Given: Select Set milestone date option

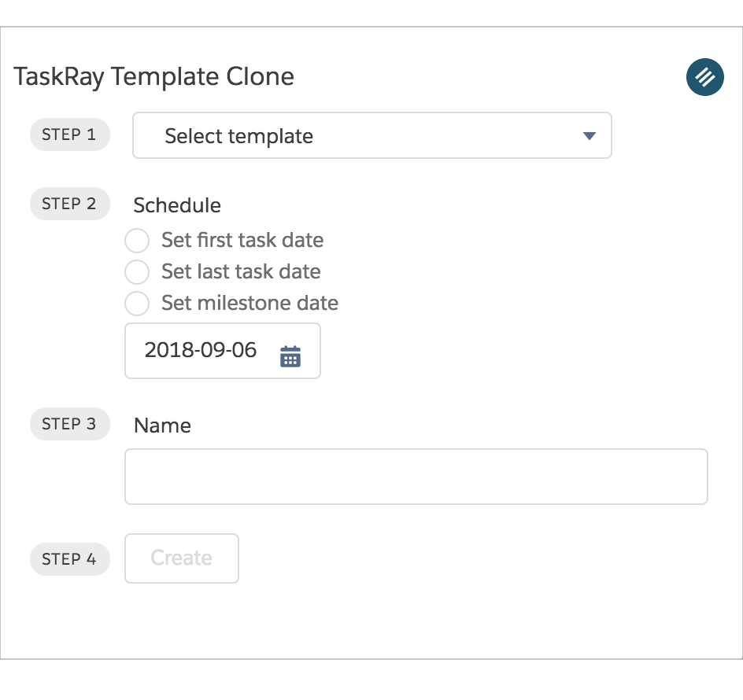Looking at the screenshot, I should pos(137,304).
